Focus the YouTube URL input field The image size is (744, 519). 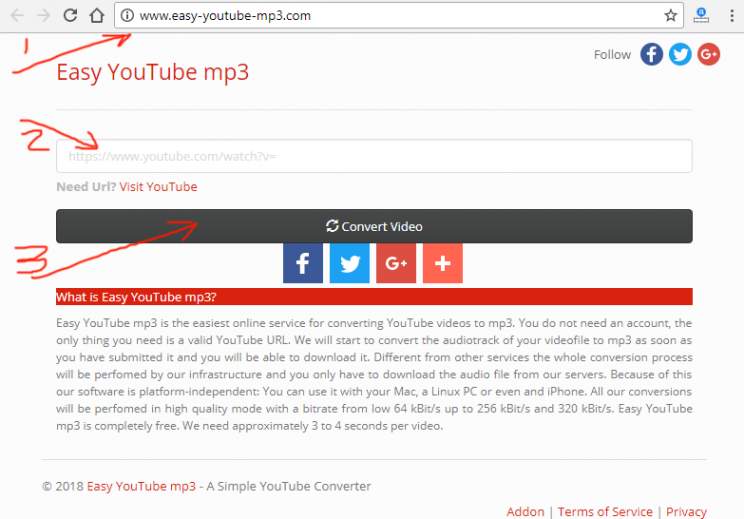click(x=374, y=156)
